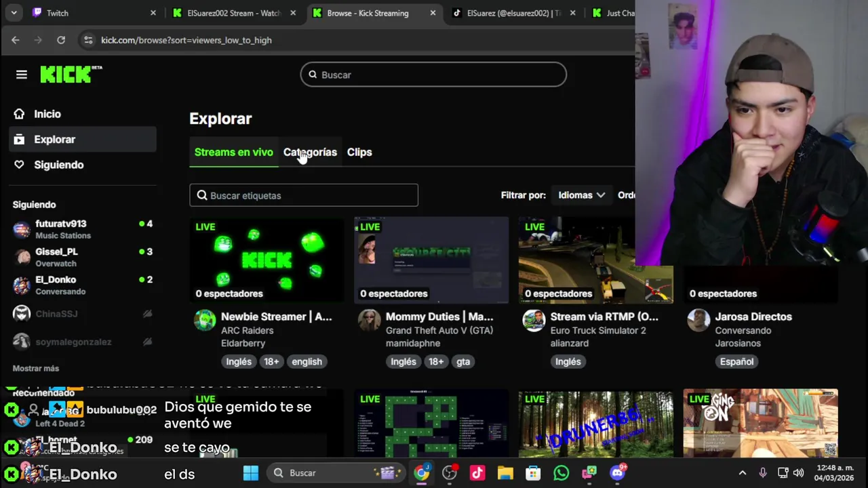Open Microsoft Store from the taskbar

pos(533,473)
